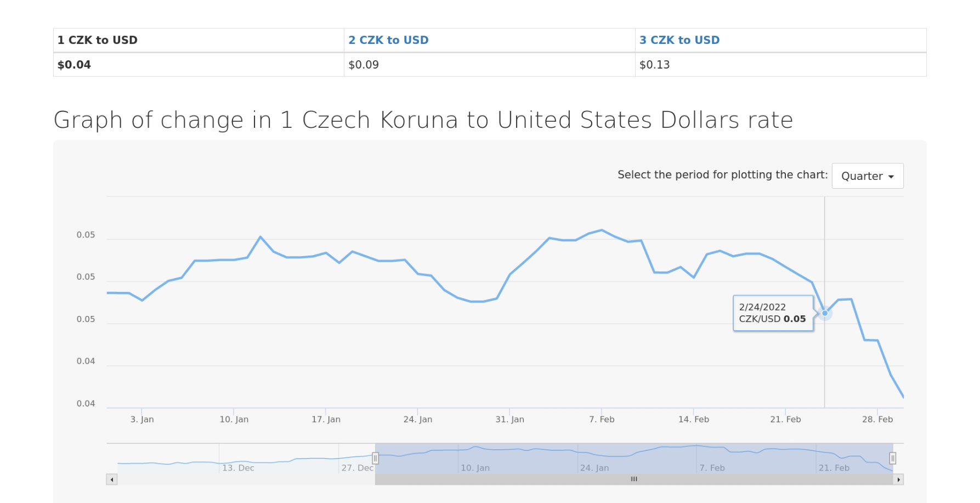Click the 1 CZK to USD header cell
Viewport: 980px width, 503px height.
tap(98, 40)
